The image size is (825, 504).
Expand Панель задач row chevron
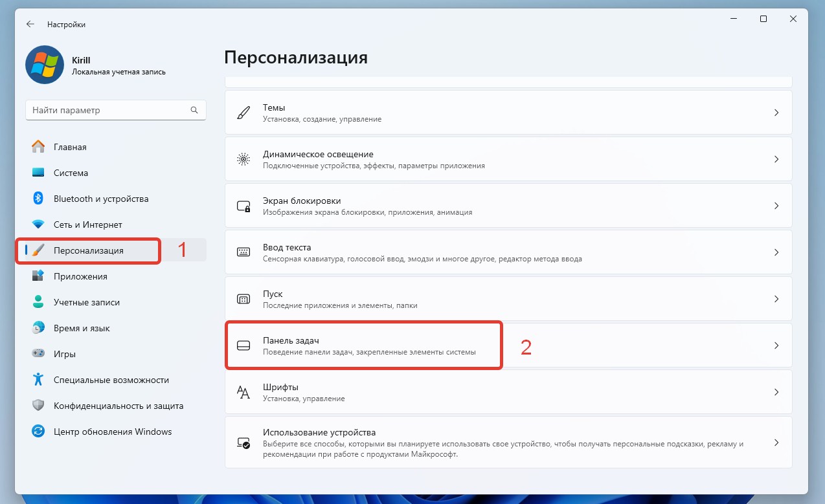click(776, 345)
